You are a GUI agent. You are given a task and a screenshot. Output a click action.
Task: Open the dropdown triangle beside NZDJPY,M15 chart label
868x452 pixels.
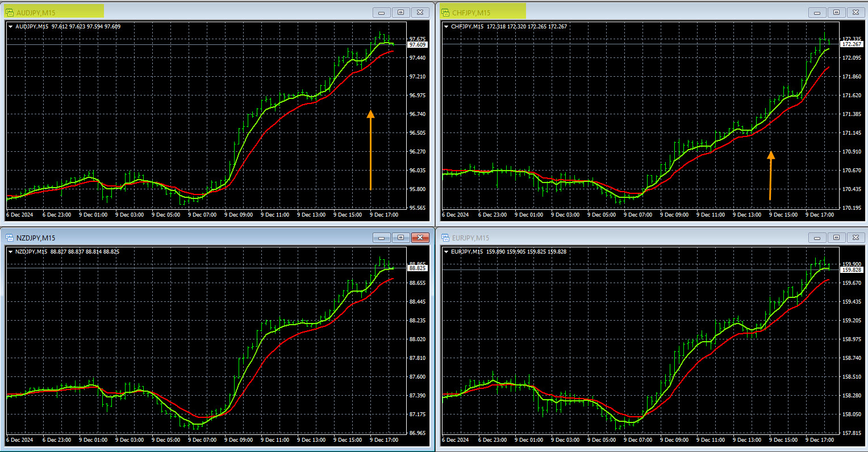[x=11, y=252]
